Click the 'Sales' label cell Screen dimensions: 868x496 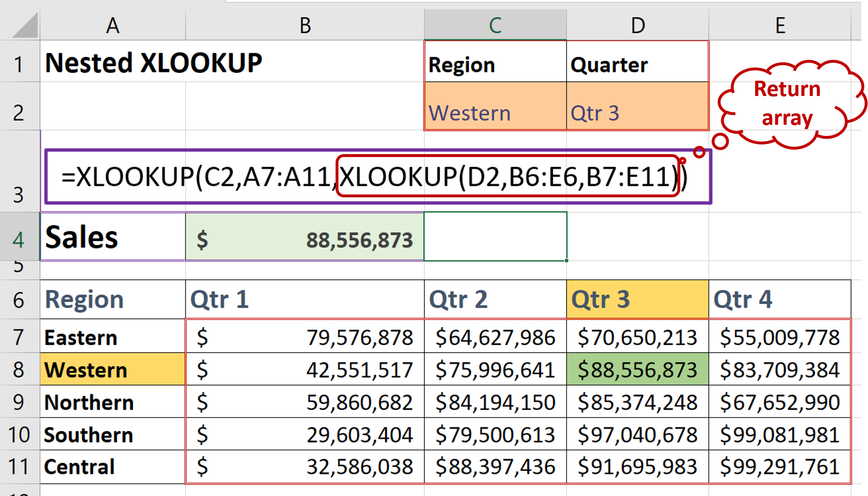[113, 237]
